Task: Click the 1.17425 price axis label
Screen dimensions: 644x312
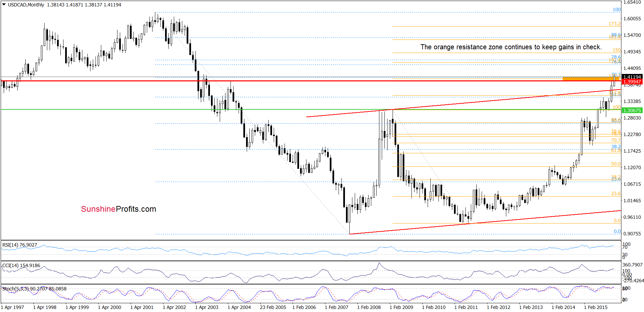Action: click(x=632, y=151)
